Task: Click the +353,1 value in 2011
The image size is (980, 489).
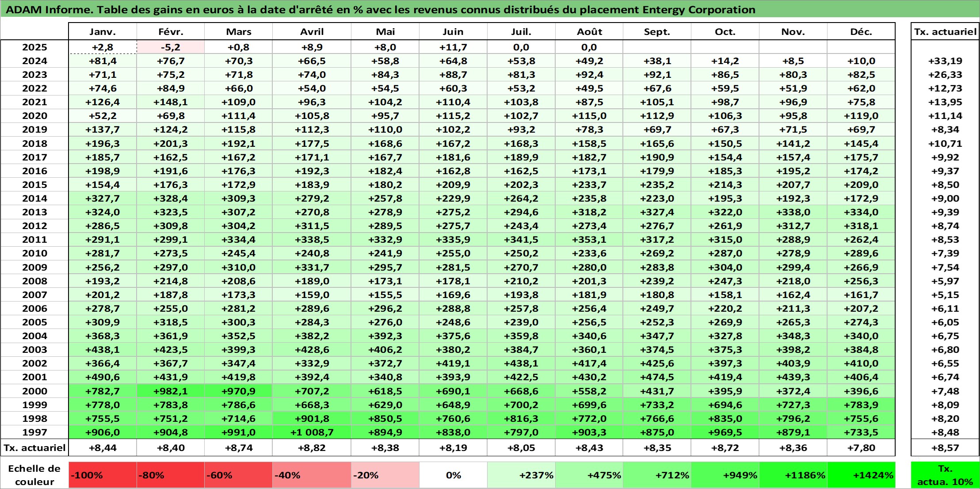Action: 589,240
